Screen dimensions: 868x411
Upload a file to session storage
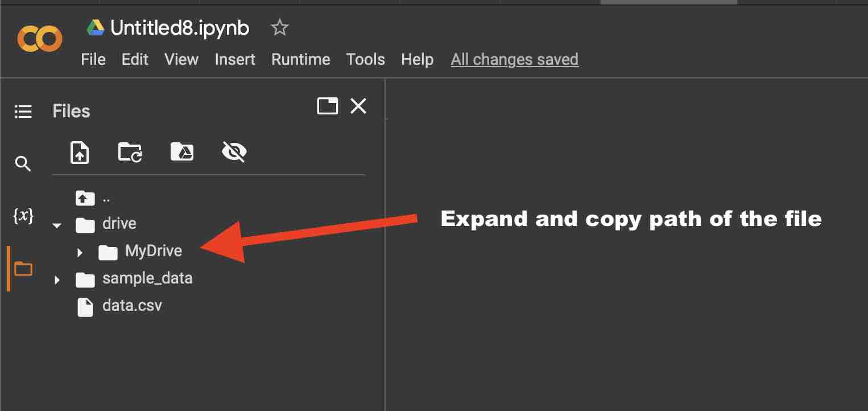pyautogui.click(x=80, y=152)
